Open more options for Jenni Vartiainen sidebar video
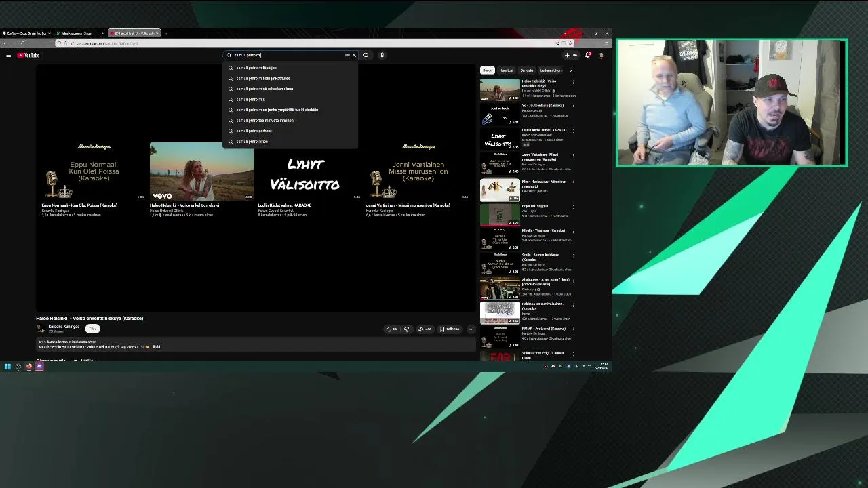 [574, 156]
